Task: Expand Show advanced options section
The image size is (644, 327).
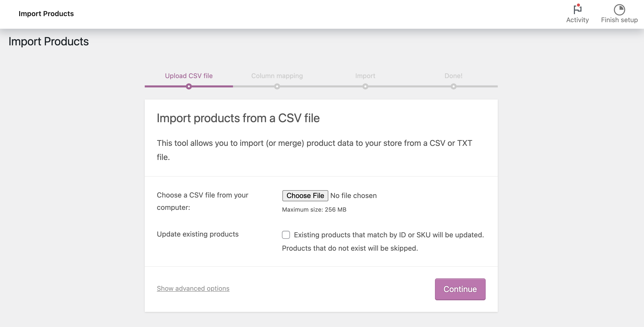Action: click(193, 288)
